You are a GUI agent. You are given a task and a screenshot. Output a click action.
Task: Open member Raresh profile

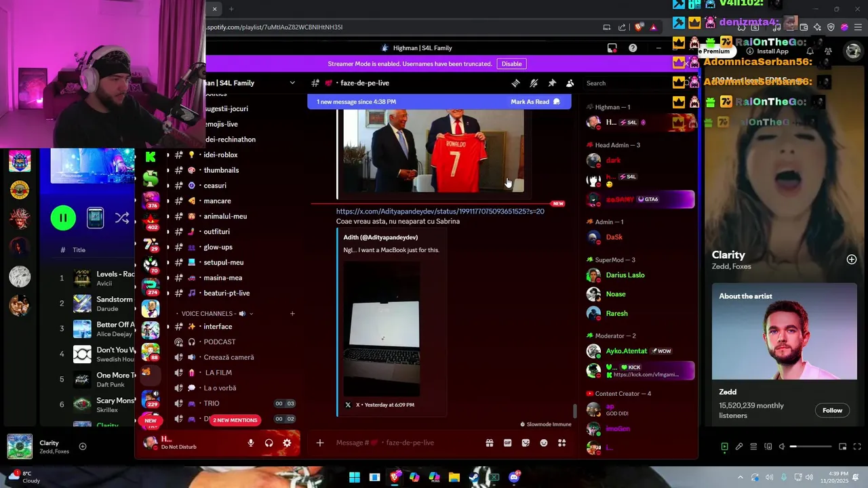[x=639, y=313]
